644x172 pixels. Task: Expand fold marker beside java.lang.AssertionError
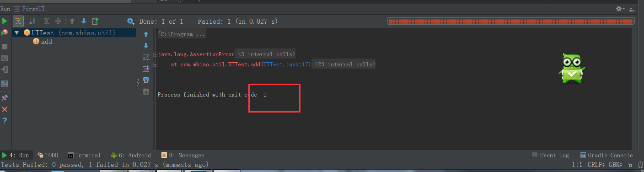(x=156, y=54)
